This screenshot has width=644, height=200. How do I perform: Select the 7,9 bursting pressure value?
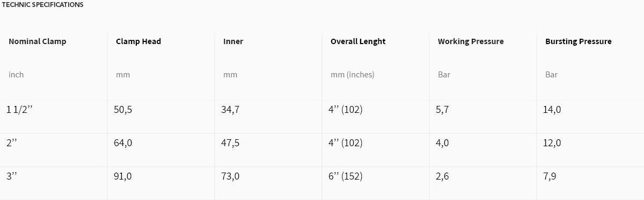point(550,176)
